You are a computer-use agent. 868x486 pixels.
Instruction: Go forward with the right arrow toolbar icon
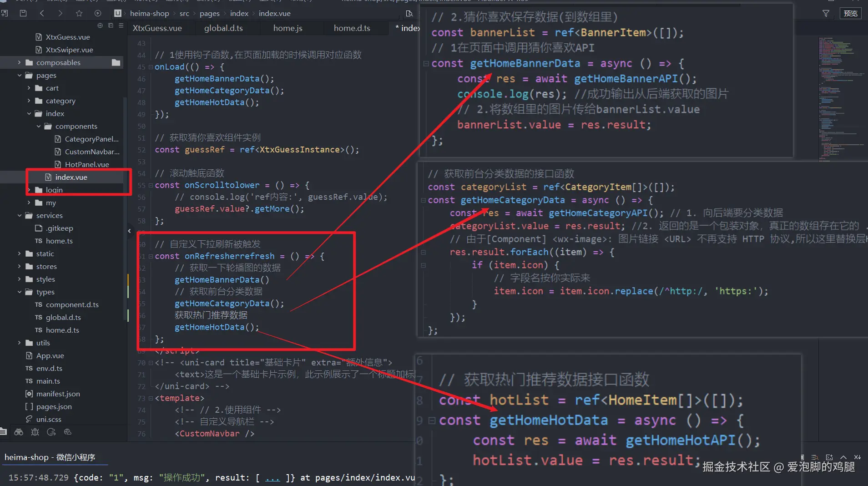(x=60, y=13)
